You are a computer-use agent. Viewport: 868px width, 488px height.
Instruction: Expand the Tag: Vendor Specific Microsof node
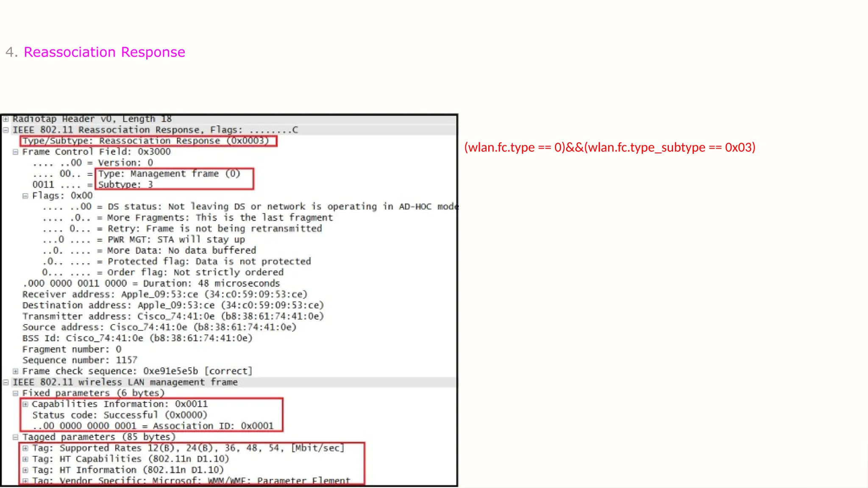click(25, 481)
